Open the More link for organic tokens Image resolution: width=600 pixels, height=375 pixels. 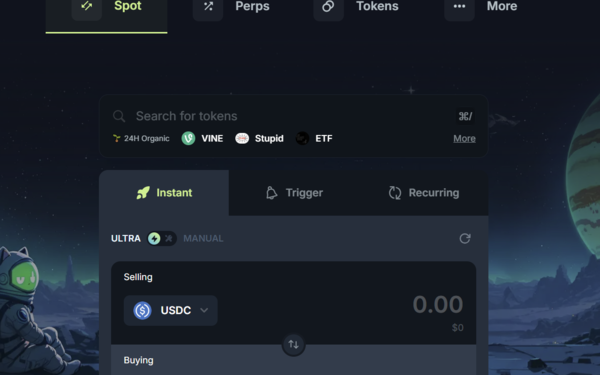tap(465, 139)
